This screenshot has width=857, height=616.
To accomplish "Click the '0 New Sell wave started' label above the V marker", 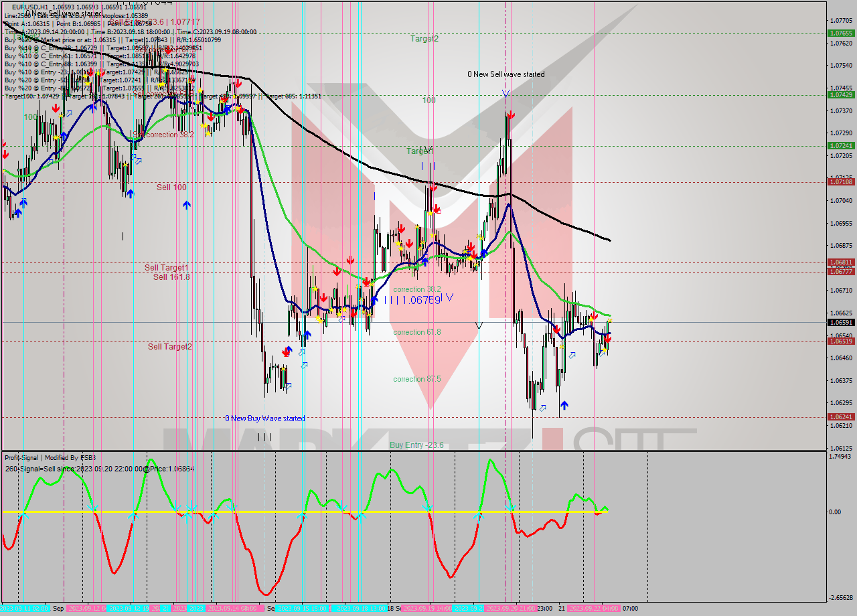I will pyautogui.click(x=506, y=74).
